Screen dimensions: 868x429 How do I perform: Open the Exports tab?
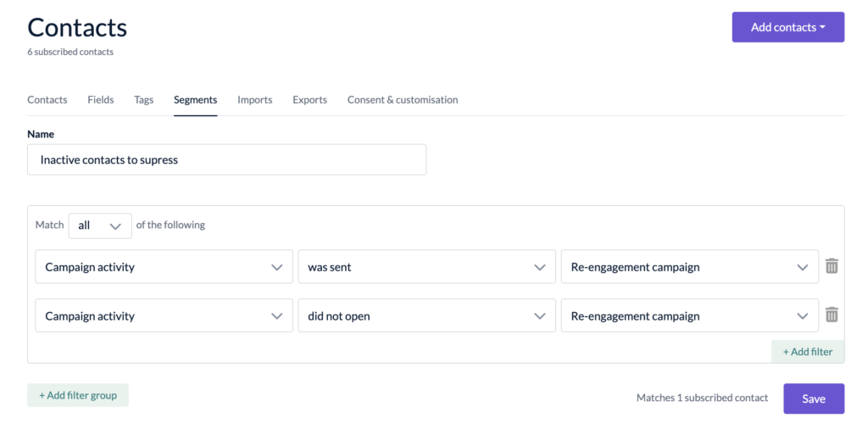point(310,100)
